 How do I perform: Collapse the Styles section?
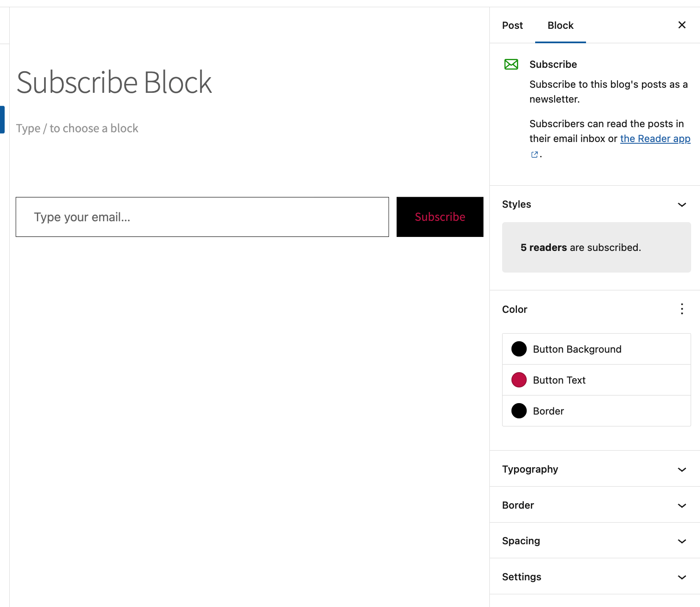tap(681, 204)
